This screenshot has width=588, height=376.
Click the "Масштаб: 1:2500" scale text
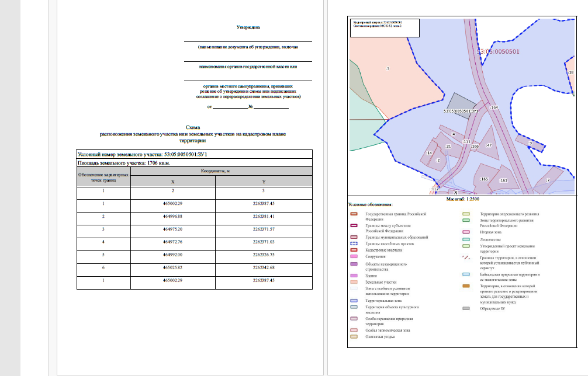(x=462, y=199)
